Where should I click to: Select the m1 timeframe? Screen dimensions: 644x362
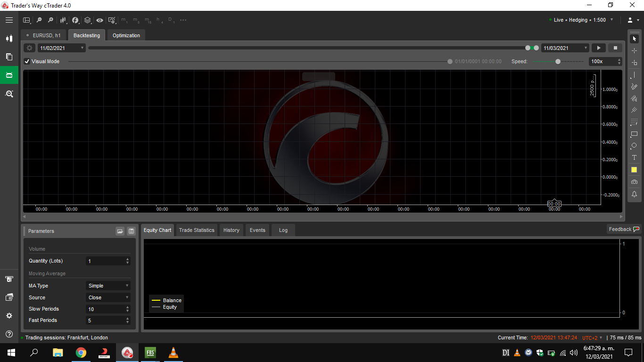point(124,20)
